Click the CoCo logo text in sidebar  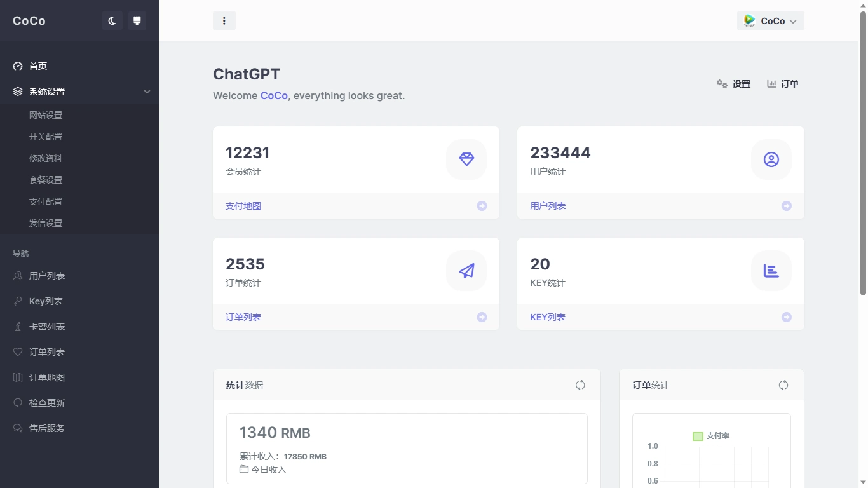click(x=29, y=21)
